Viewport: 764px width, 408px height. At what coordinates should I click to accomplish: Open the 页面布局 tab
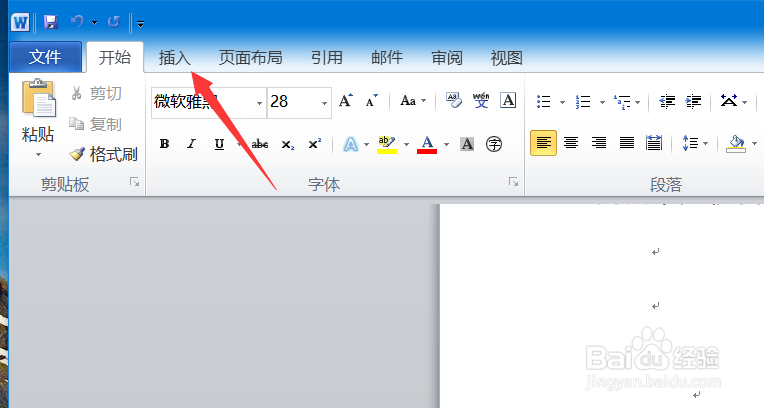pyautogui.click(x=250, y=58)
